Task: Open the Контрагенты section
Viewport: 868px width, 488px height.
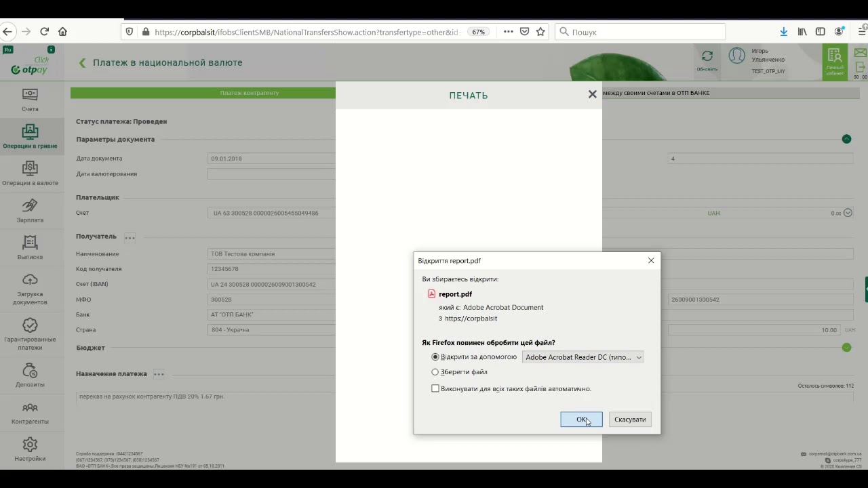Action: (30, 413)
